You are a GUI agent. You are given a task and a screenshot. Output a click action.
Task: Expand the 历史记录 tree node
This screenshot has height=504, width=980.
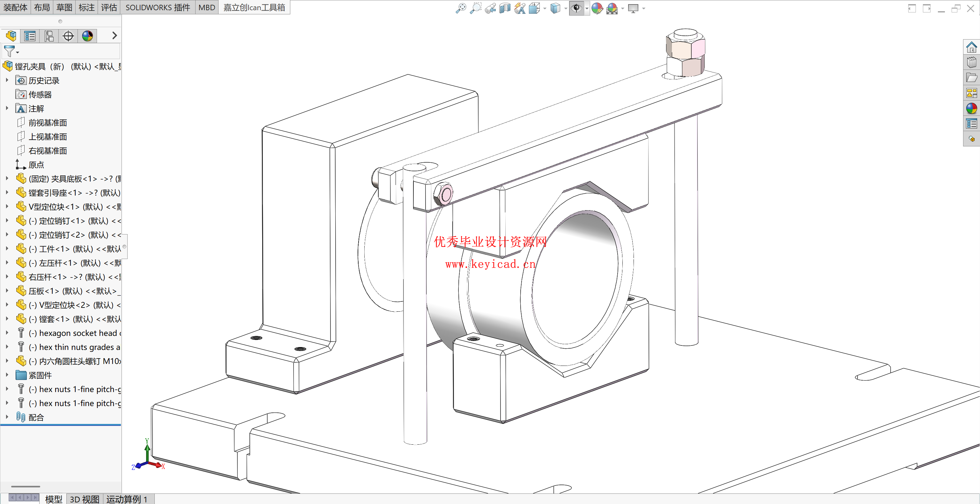pos(7,80)
